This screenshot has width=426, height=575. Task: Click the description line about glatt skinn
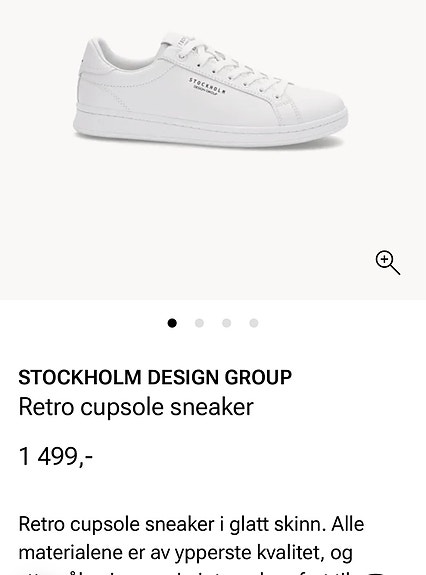point(191,524)
